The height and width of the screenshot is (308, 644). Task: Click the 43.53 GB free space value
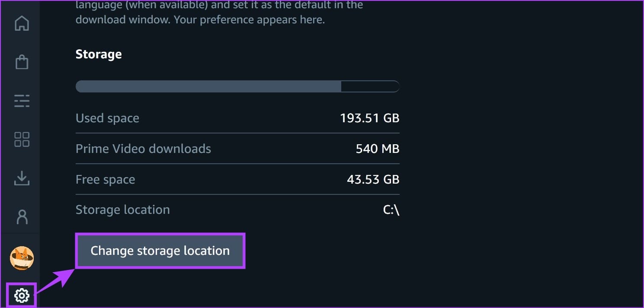point(373,179)
